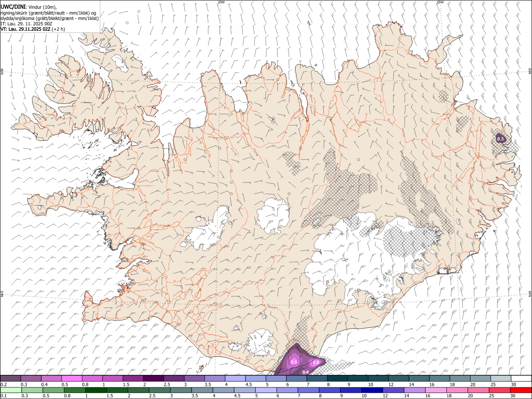Click the valid time 'VT: Lau. 29.11.2025 02Z'

click(x=25, y=29)
